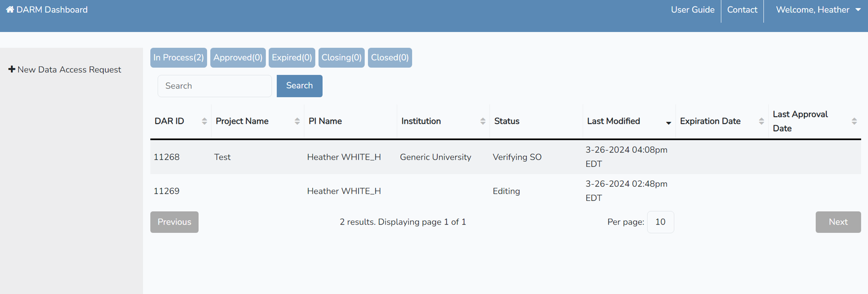Image resolution: width=868 pixels, height=294 pixels.
Task: Open the User Guide link
Action: (692, 10)
